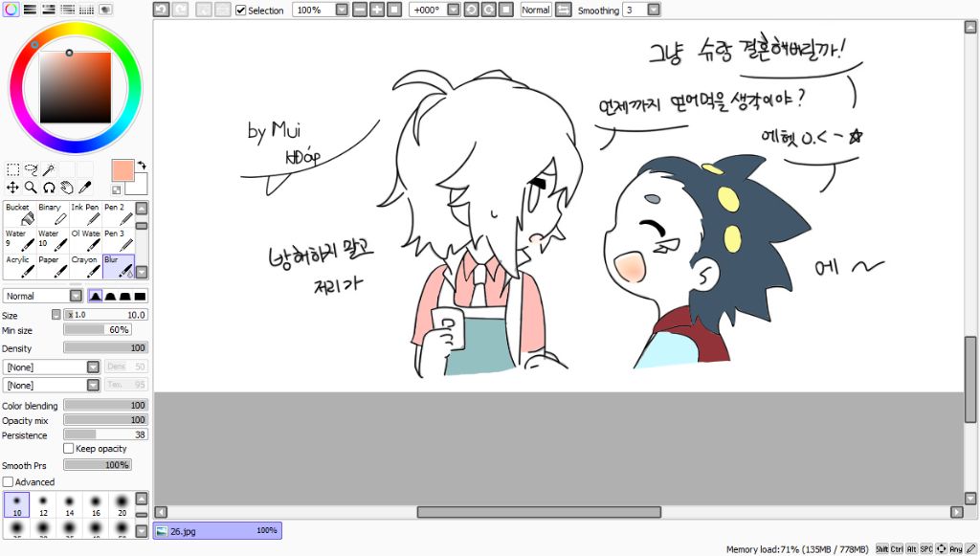Viewport: 980px width, 556px height.
Task: Choose the Ink Pen brush
Action: coord(85,213)
